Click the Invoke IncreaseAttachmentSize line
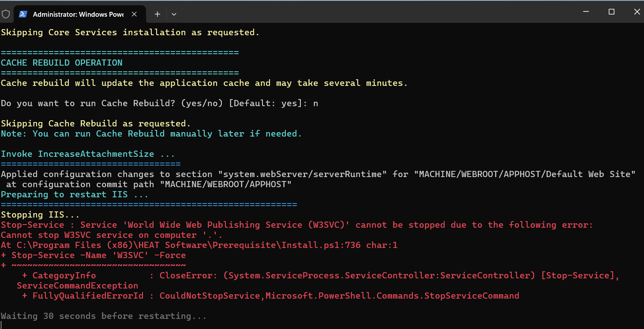 tap(88, 154)
